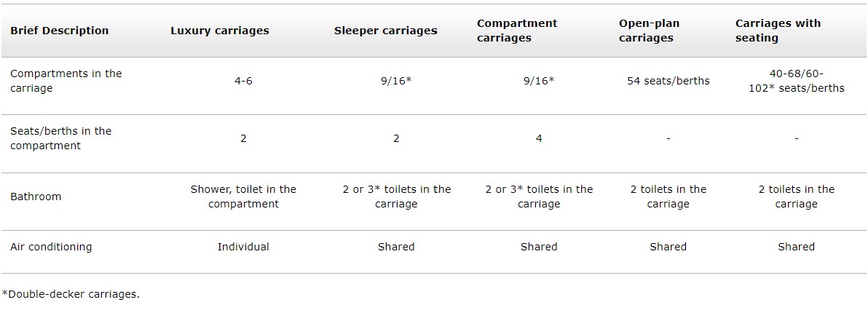This screenshot has height=313, width=868.
Task: Select the Double-decker carriages footnote text
Action: (71, 294)
